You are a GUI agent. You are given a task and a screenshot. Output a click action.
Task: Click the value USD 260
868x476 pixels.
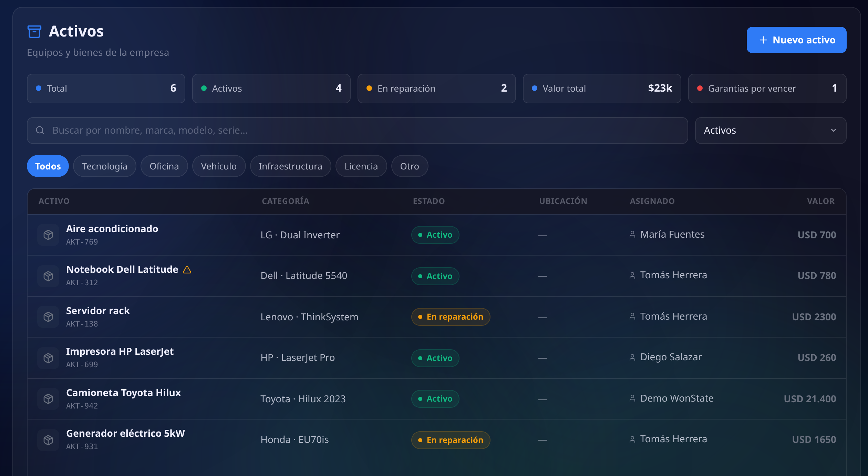[817, 358]
